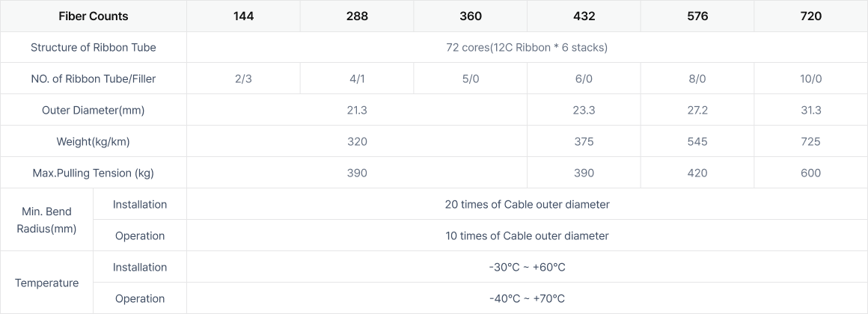
Task: Select the 545 weight value
Action: tap(697, 141)
